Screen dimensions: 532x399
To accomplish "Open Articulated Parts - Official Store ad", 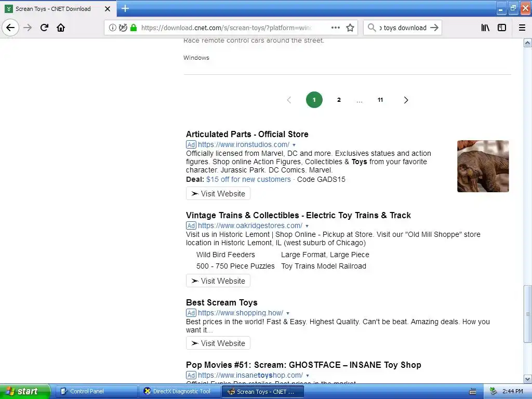I will (x=247, y=135).
